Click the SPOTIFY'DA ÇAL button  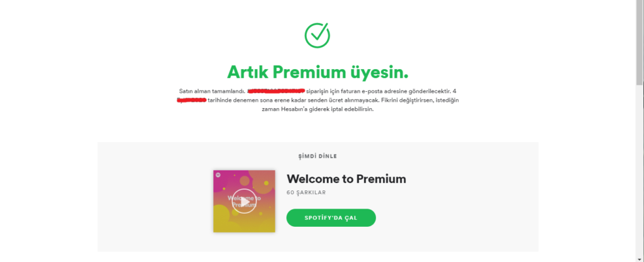point(331,218)
